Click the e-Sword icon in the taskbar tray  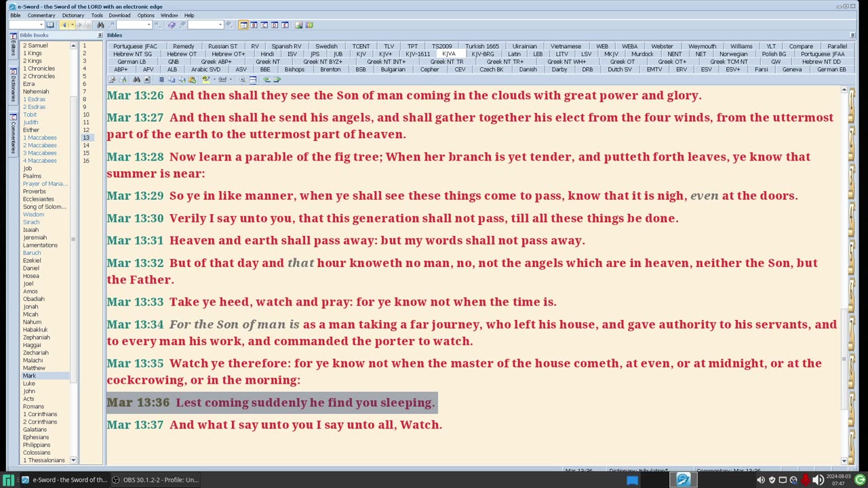coord(684,480)
